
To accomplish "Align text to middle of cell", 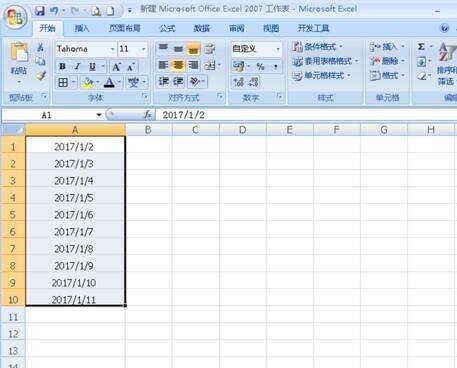I will [x=178, y=49].
